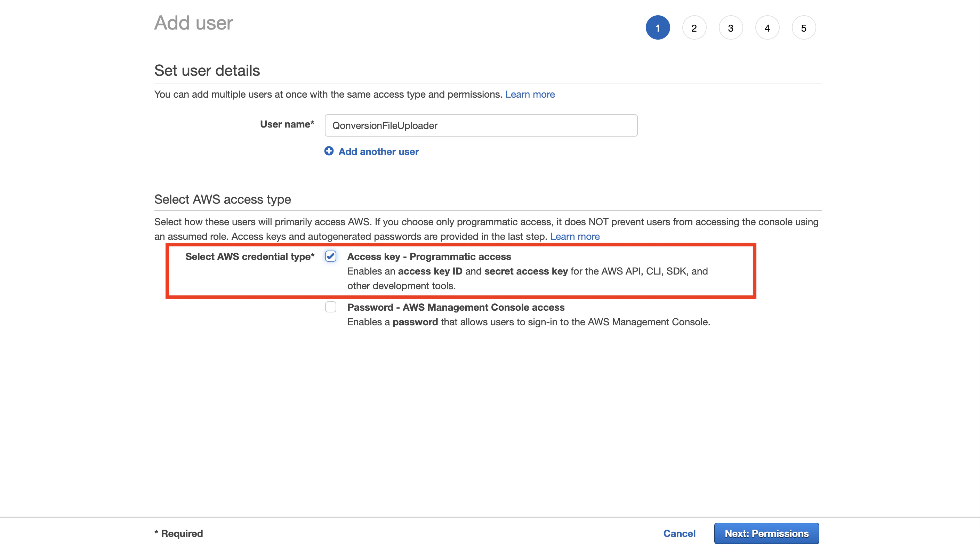
Task: Click Password - AWS Management Console access label
Action: coord(455,307)
